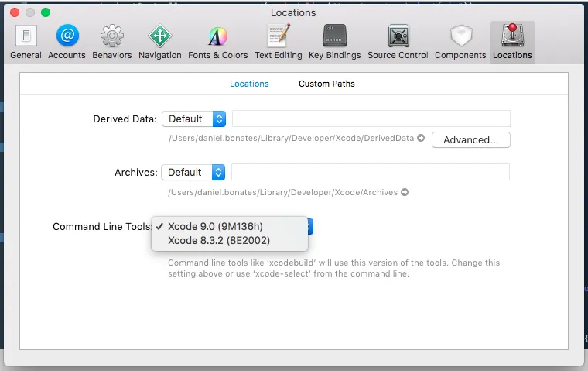588x371 pixels.
Task: Open the Fonts & Colors pane
Action: (x=218, y=42)
